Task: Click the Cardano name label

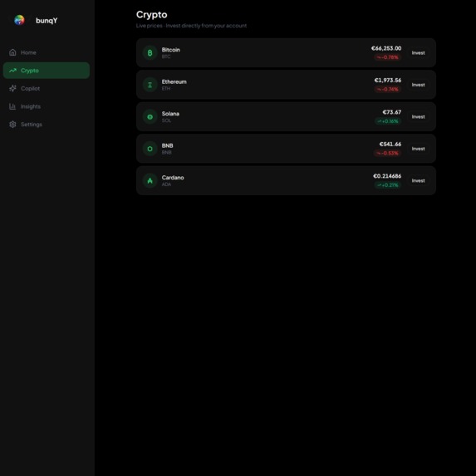Action: (x=173, y=178)
